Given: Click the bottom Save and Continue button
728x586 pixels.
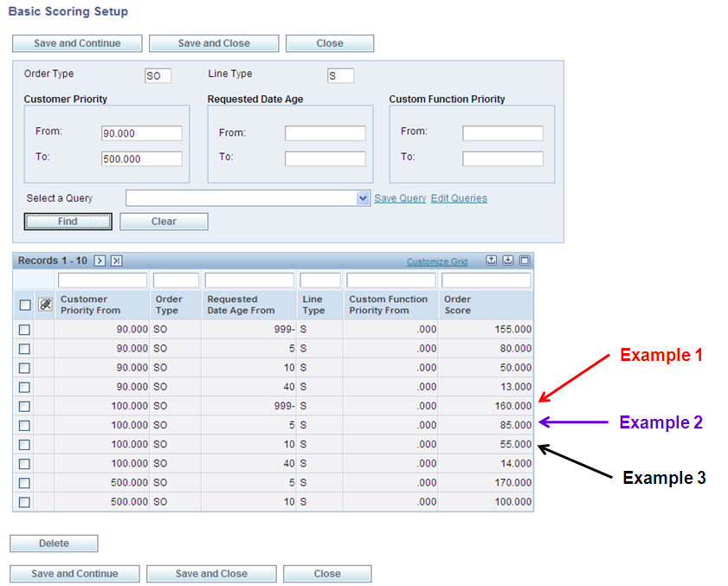Looking at the screenshot, I should pyautogui.click(x=74, y=574).
